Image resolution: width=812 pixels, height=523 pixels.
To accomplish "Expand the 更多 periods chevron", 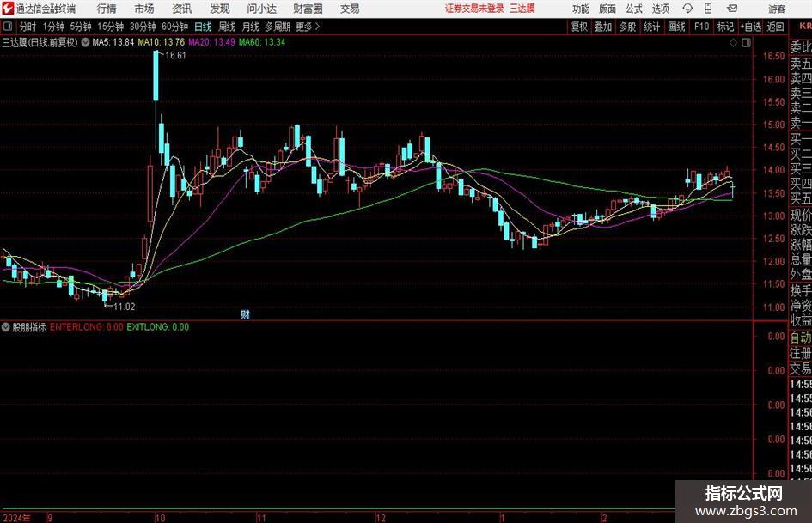I will pos(317,27).
